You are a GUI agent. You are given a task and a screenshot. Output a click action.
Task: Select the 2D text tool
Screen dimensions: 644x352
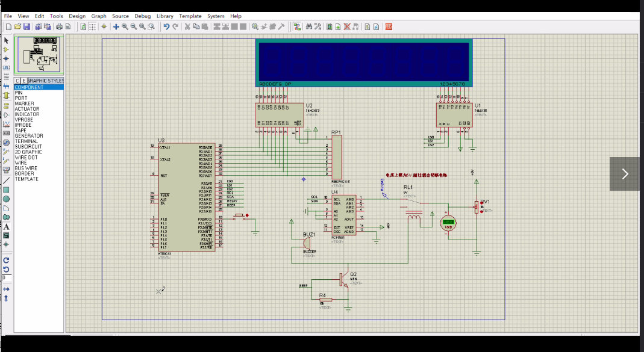(x=6, y=226)
